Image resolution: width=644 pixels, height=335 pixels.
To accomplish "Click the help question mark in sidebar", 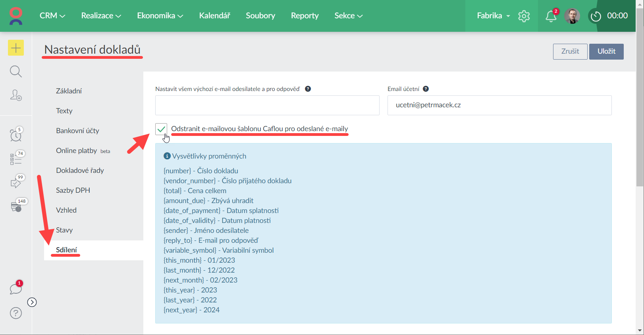I will click(16, 313).
